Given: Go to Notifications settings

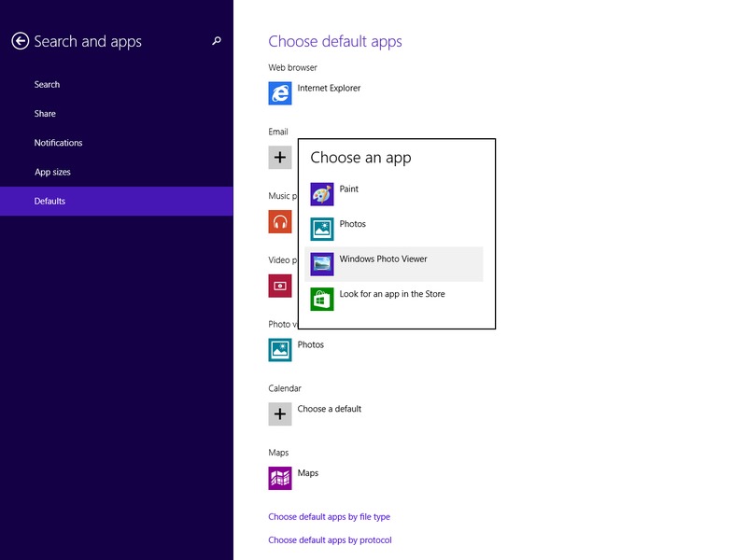Looking at the screenshot, I should coord(58,143).
